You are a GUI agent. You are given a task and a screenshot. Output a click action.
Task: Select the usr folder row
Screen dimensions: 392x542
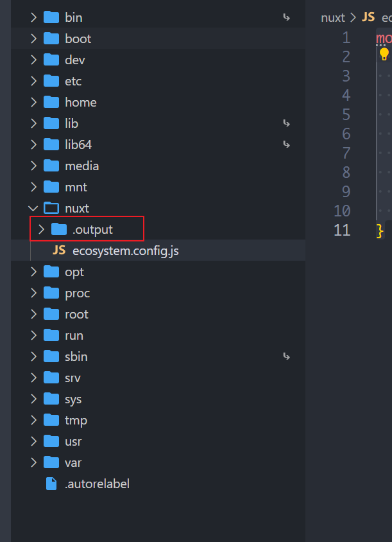[73, 441]
